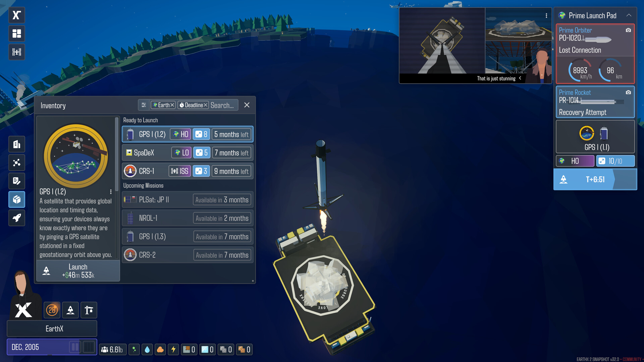Image resolution: width=644 pixels, height=362 pixels.
Task: Open the contracts notes icon in sidebar
Action: coord(16,181)
